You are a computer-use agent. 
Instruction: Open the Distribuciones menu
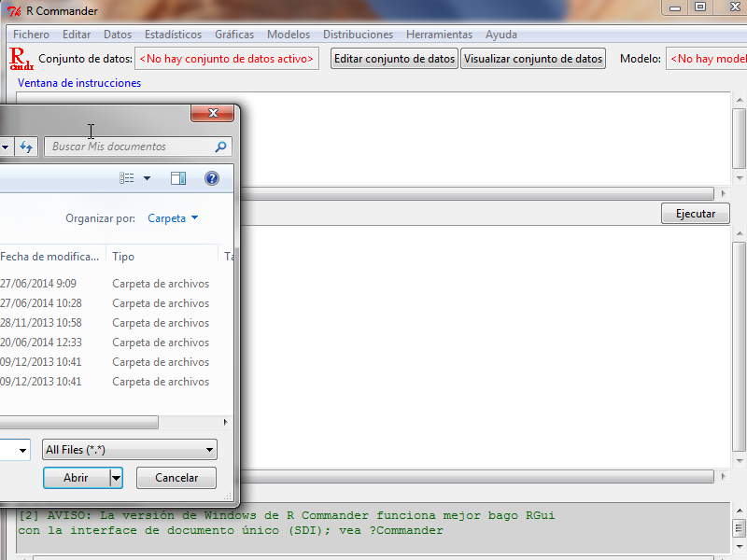coord(358,35)
